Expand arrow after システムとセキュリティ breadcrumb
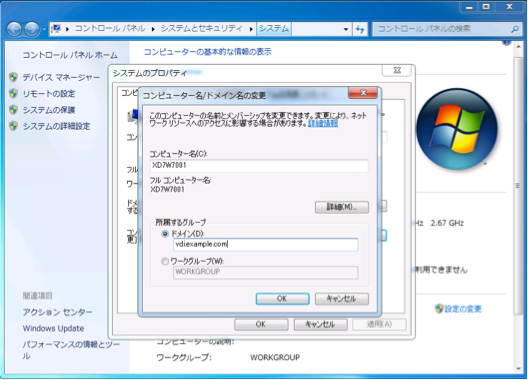The width and height of the screenshot is (528, 380). tap(251, 29)
